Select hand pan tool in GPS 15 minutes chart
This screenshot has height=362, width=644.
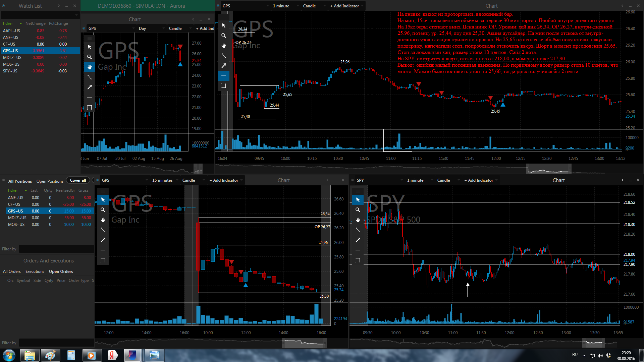[103, 220]
